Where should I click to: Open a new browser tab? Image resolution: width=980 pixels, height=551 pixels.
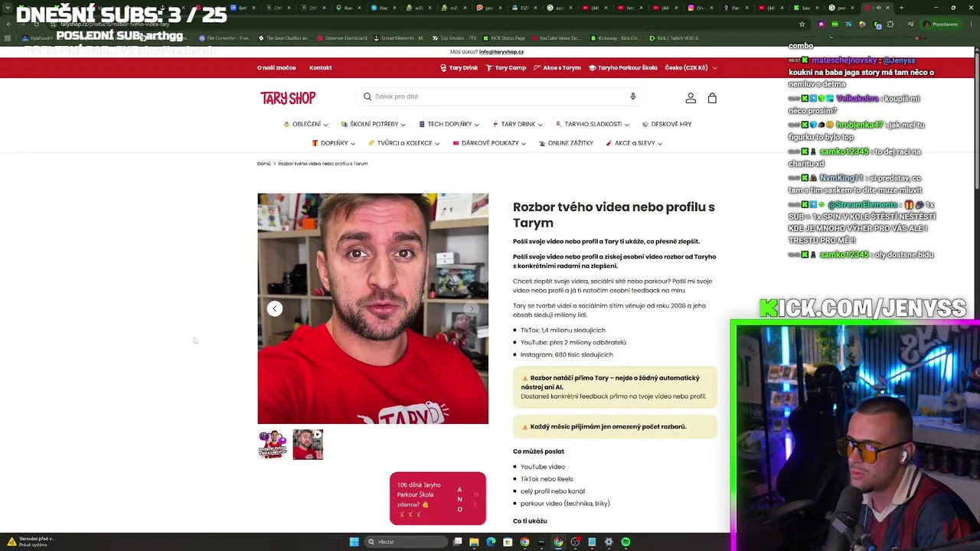[901, 8]
